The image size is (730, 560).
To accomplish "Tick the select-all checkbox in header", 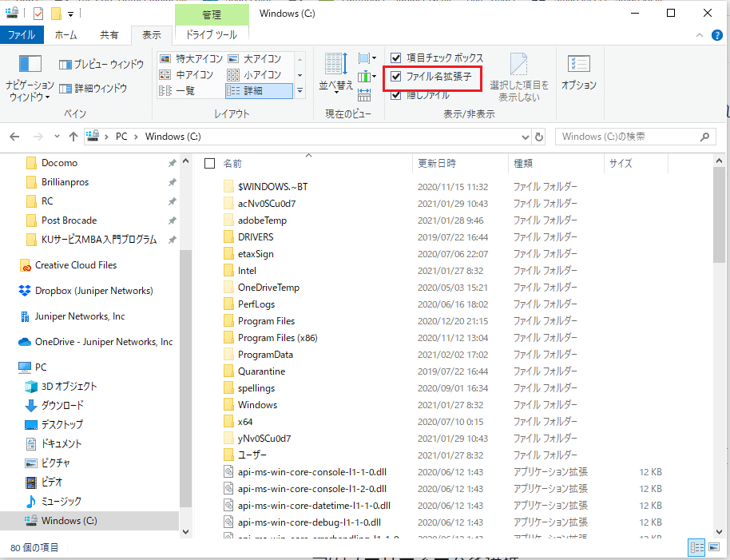I will pos(209,164).
